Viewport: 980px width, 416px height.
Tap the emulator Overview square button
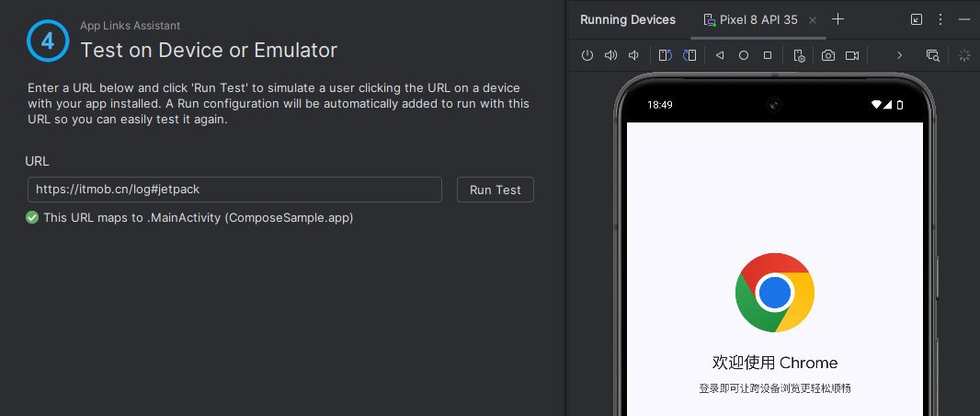[768, 55]
